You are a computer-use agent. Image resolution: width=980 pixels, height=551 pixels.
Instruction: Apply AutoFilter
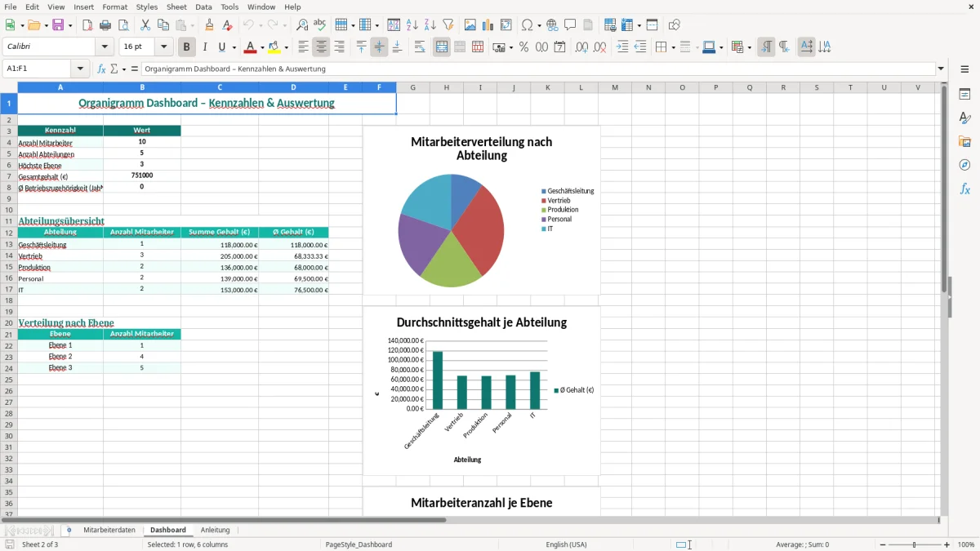448,25
